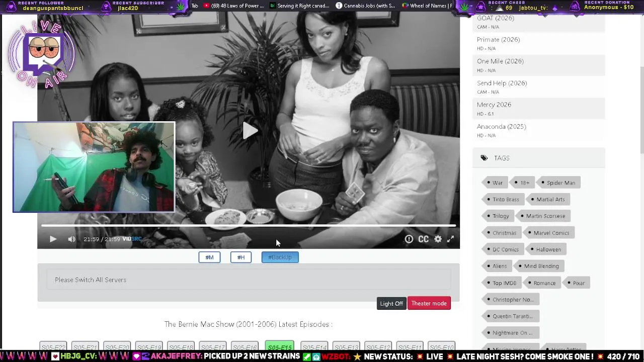
Task: Open episode S05-E21
Action: click(85, 347)
